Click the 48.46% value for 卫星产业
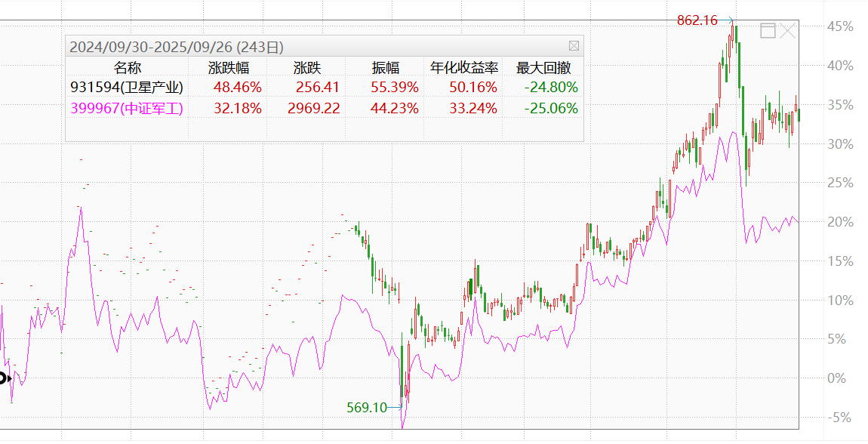Image resolution: width=868 pixels, height=444 pixels. pos(237,87)
